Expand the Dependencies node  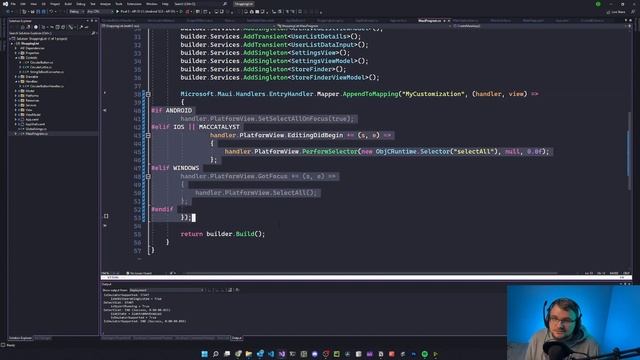coord(16,48)
